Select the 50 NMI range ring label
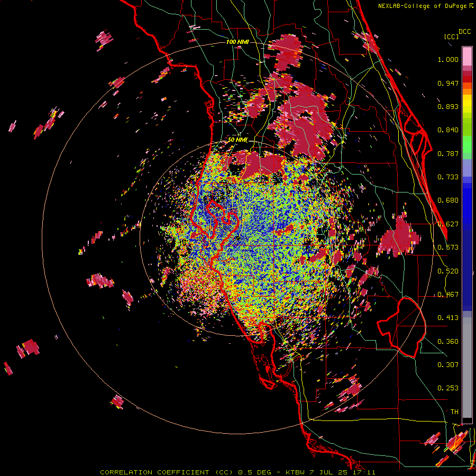476x476 pixels. pos(237,140)
